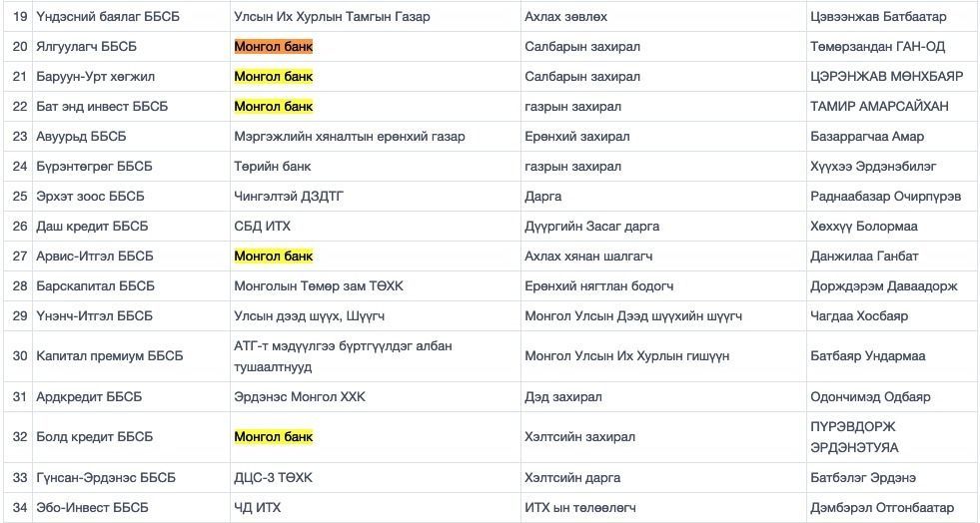Select the Төрийн банк cell

coord(272,166)
